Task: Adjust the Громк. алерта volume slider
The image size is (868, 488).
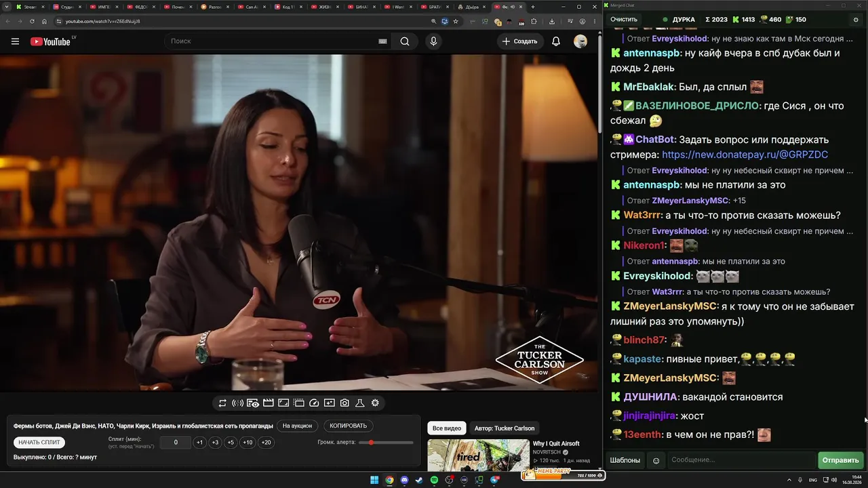Action: (x=386, y=443)
